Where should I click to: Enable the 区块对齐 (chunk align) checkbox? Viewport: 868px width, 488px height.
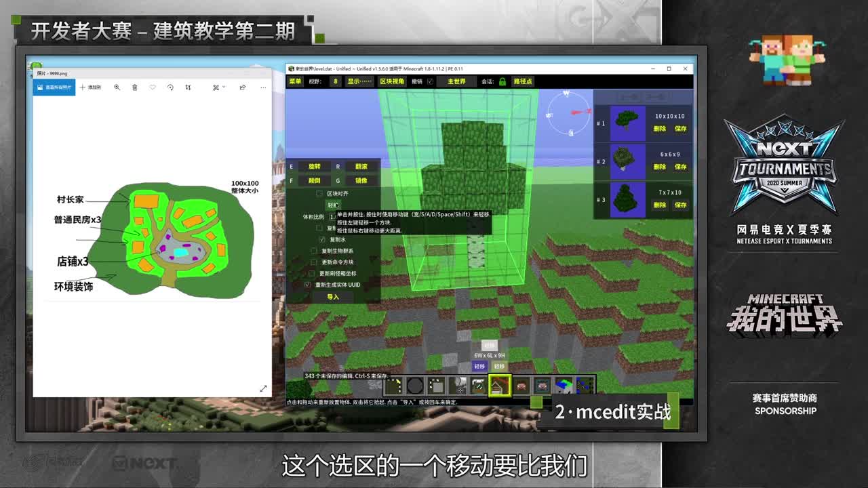click(319, 192)
